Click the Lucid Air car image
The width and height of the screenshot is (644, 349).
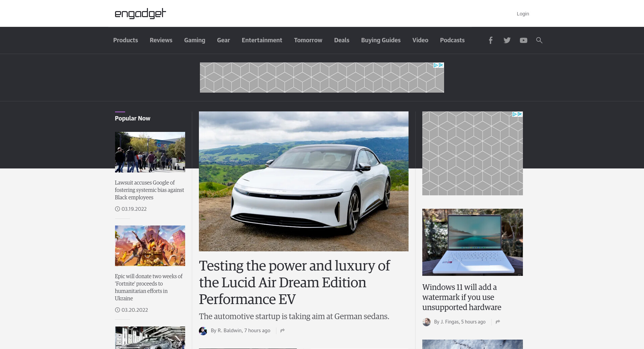[304, 181]
